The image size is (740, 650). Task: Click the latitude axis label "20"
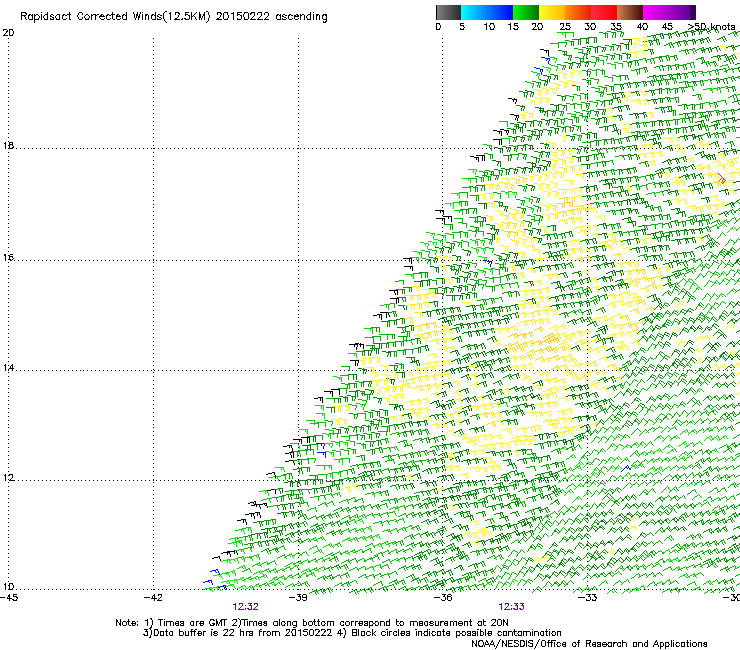(8, 33)
